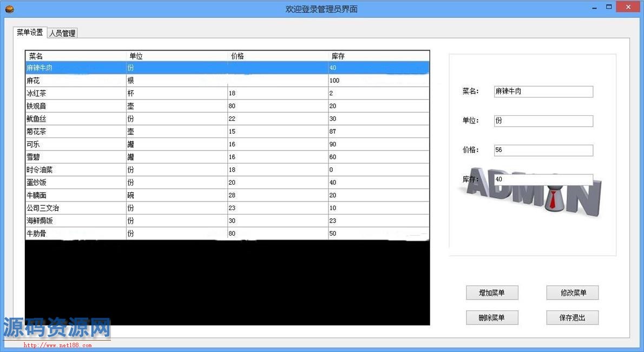Click the 修改菜单 button

click(572, 293)
